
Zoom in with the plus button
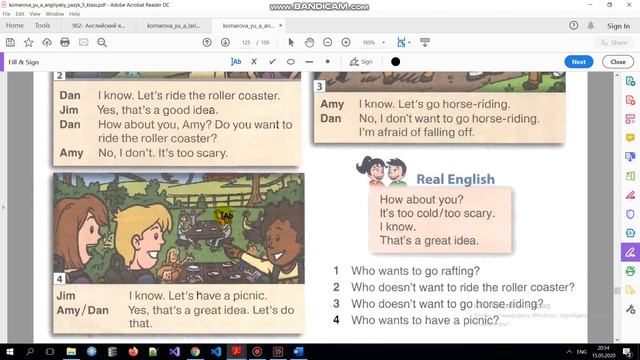tap(346, 42)
